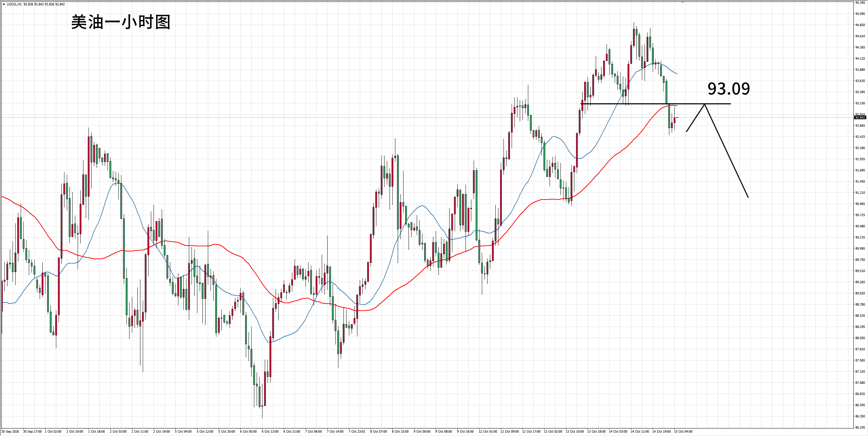Viewport: 868px width, 436px height.
Task: Click the '15 Oct 04:00' time label
Action: [x=683, y=431]
